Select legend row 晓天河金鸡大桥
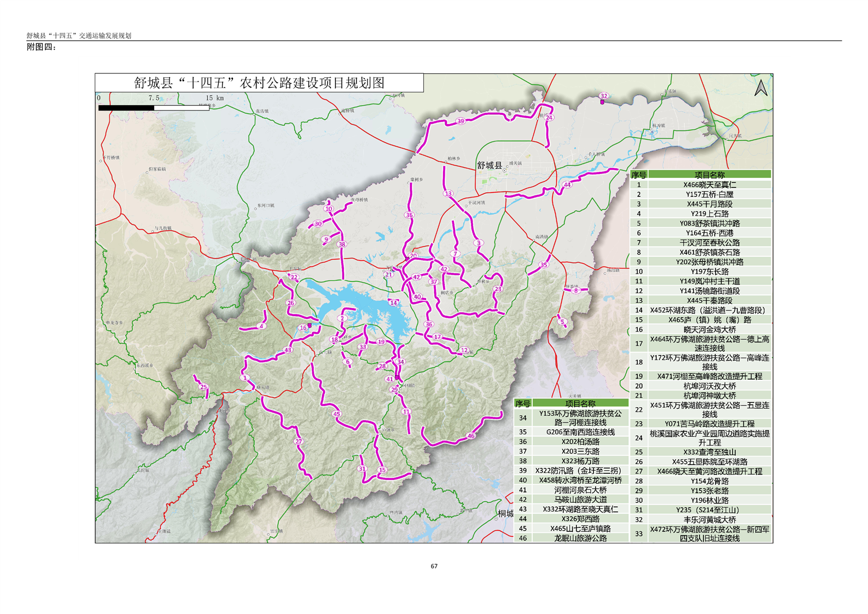 coord(701,329)
